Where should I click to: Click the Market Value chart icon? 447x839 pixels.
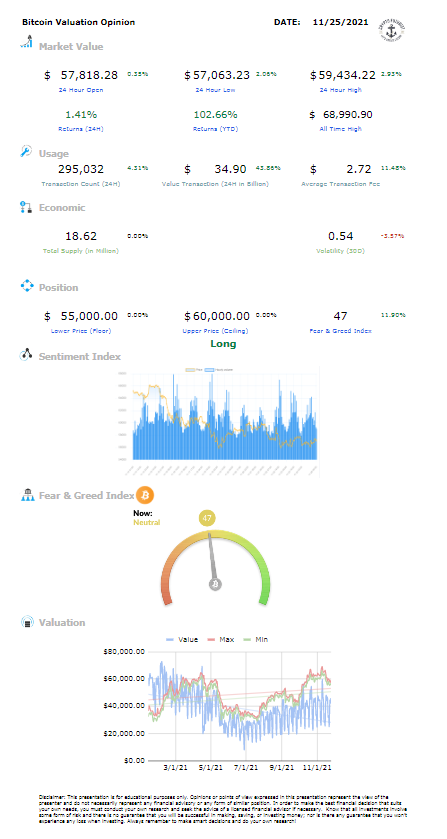pyautogui.click(x=27, y=43)
